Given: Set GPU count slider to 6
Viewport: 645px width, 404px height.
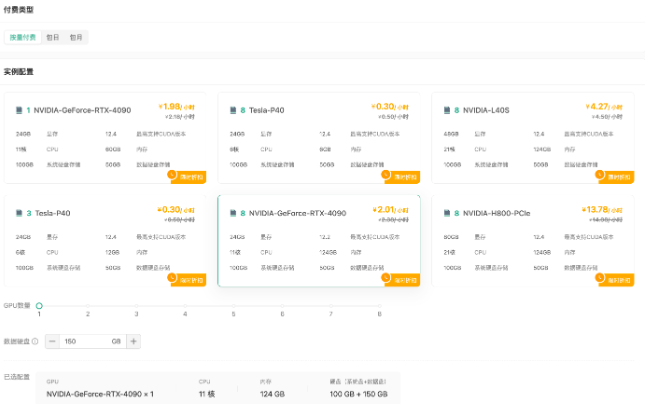Looking at the screenshot, I should (282, 306).
